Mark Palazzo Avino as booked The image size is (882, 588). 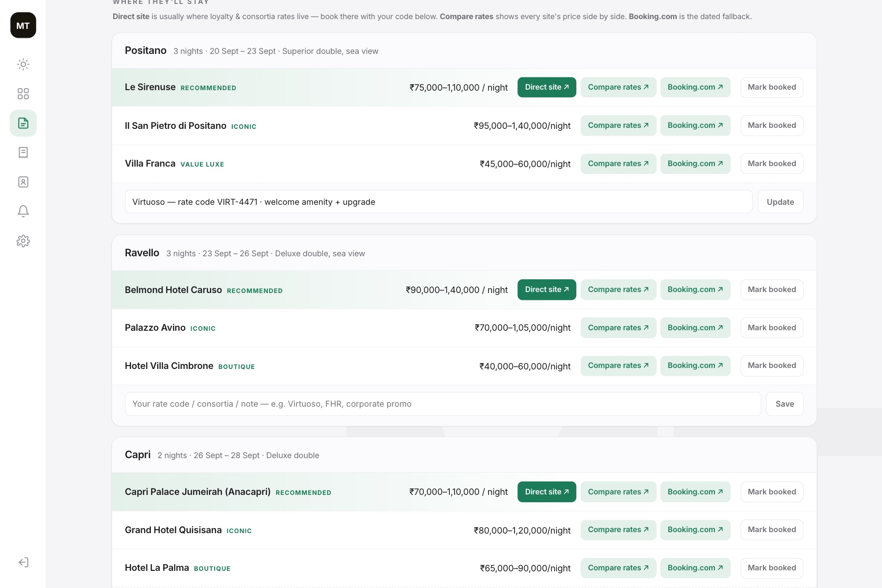772,328
